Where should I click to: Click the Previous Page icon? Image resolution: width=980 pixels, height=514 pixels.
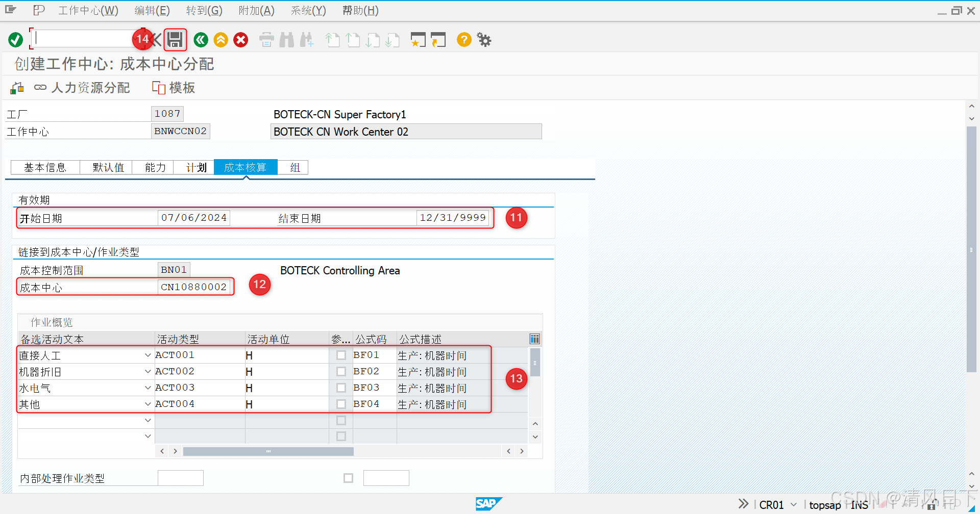[x=353, y=40]
